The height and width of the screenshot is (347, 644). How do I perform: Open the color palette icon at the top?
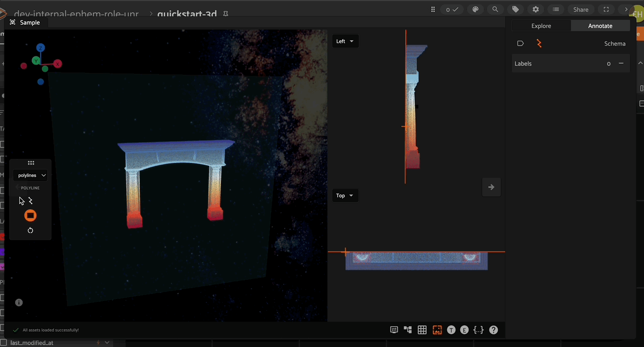[475, 9]
